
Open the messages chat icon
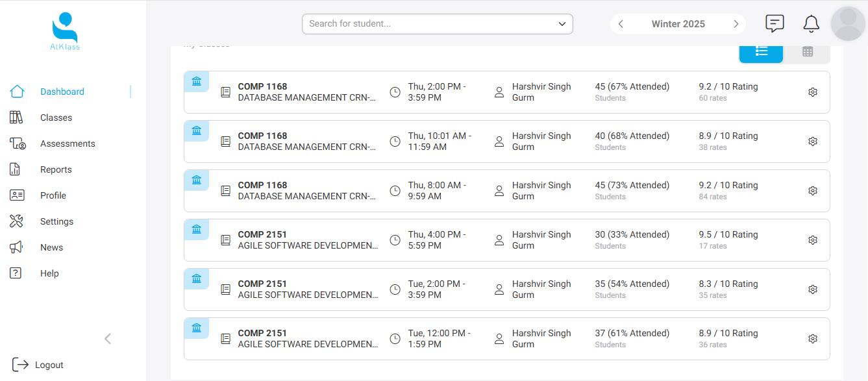click(775, 24)
